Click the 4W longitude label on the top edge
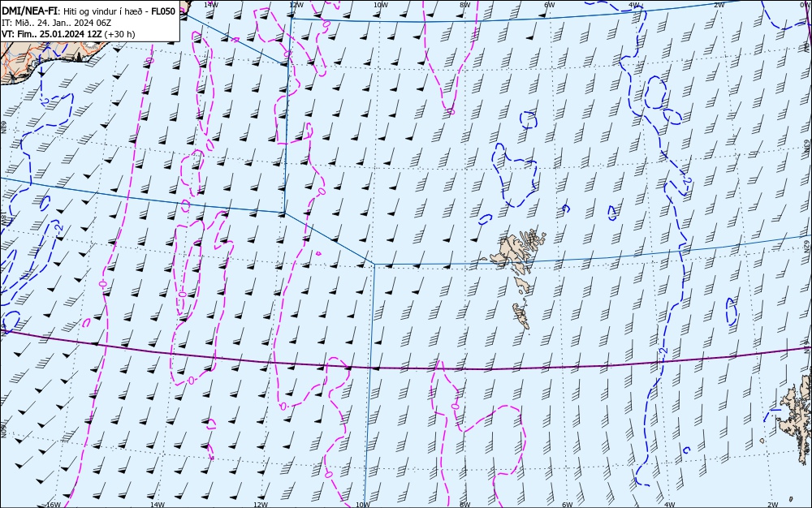The width and height of the screenshot is (812, 508). pyautogui.click(x=634, y=5)
